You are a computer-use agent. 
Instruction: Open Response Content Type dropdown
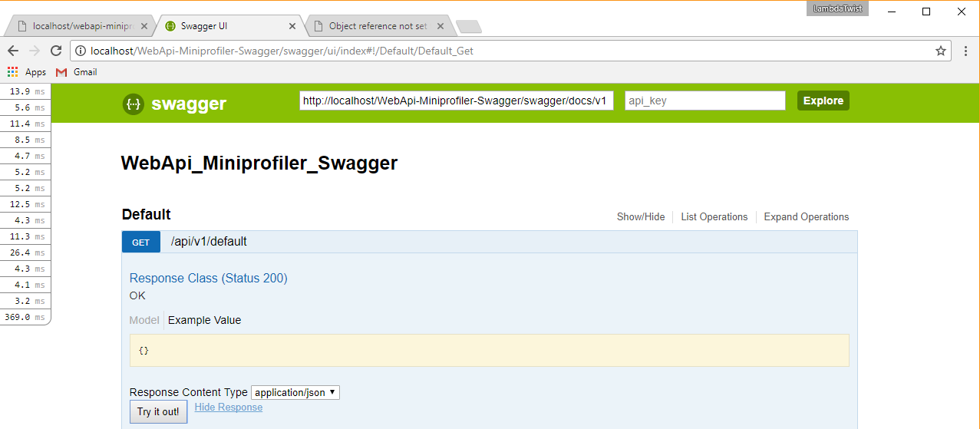[295, 392]
